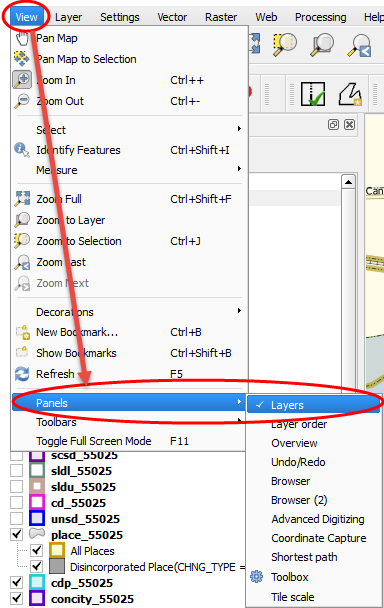Image resolution: width=384 pixels, height=608 pixels.
Task: Toggle the Layers panel entry
Action: click(x=313, y=405)
